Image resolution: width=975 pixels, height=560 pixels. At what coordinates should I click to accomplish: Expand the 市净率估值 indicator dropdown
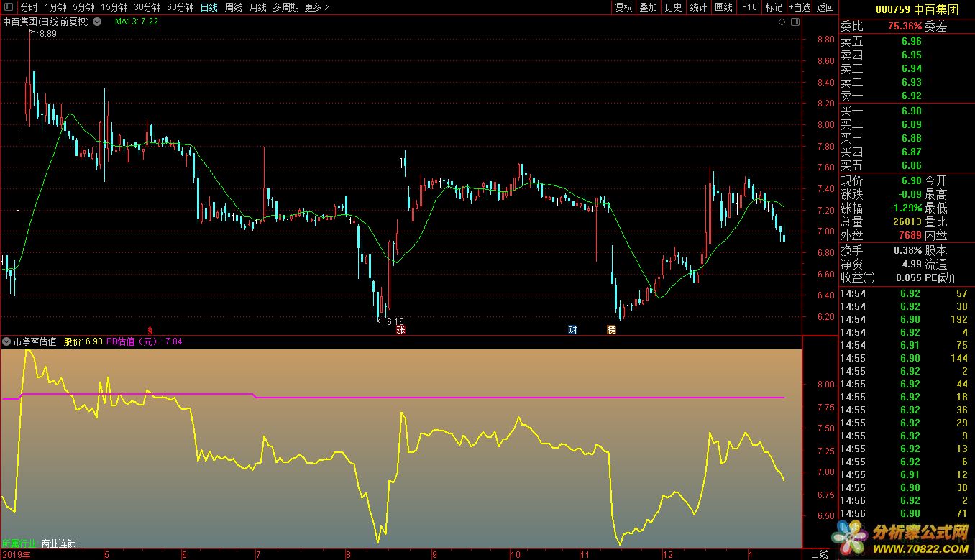(x=7, y=341)
